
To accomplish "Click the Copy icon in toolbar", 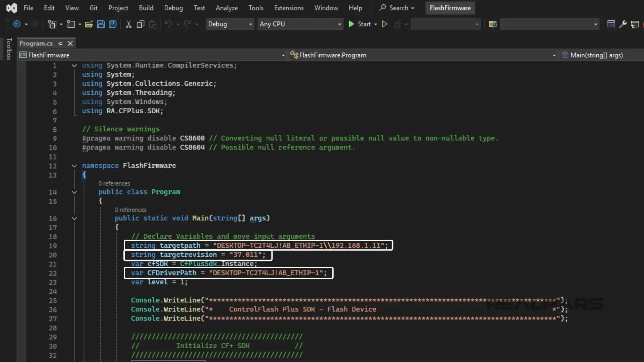I will [141, 24].
